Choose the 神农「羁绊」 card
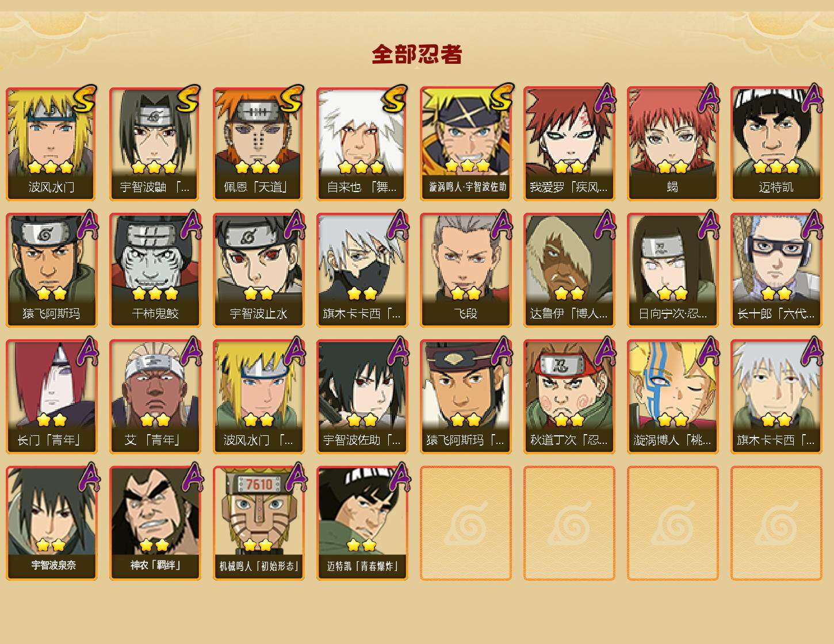The width and height of the screenshot is (834, 644). (155, 523)
